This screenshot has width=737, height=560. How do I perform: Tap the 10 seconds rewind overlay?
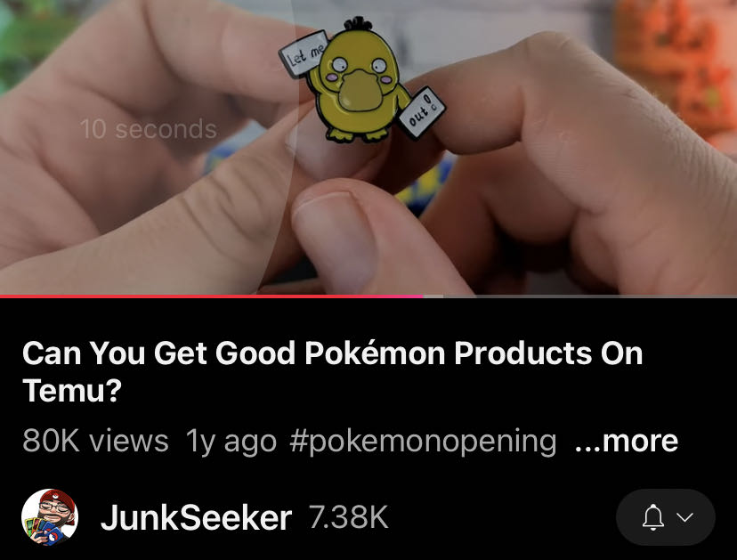[x=149, y=129]
